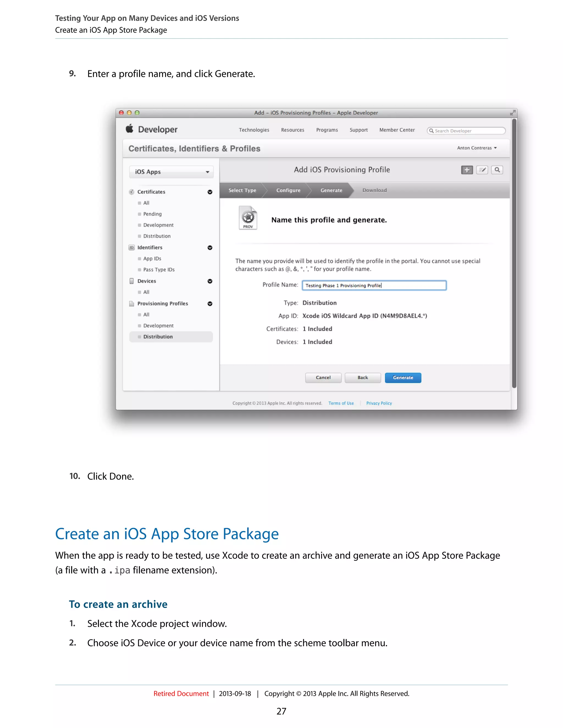Go to the Configure step
The width and height of the screenshot is (563, 728).
[x=288, y=190]
